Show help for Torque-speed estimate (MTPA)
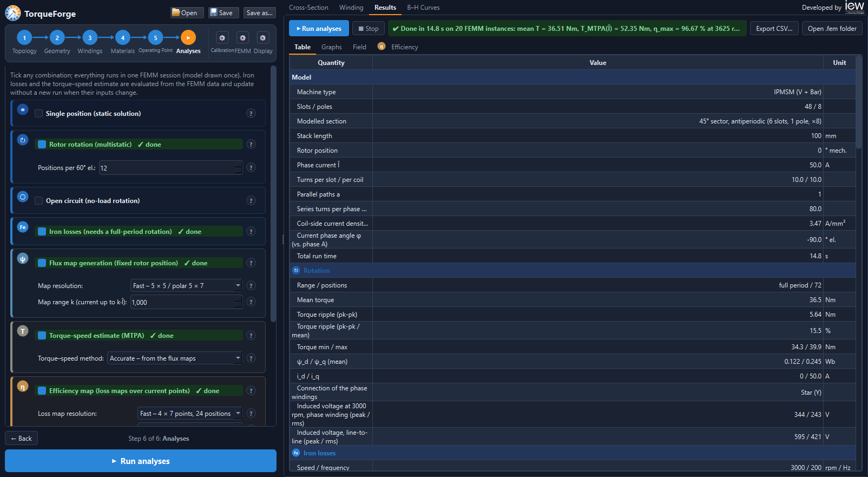Viewport: 868px width, 477px height. [x=251, y=336]
